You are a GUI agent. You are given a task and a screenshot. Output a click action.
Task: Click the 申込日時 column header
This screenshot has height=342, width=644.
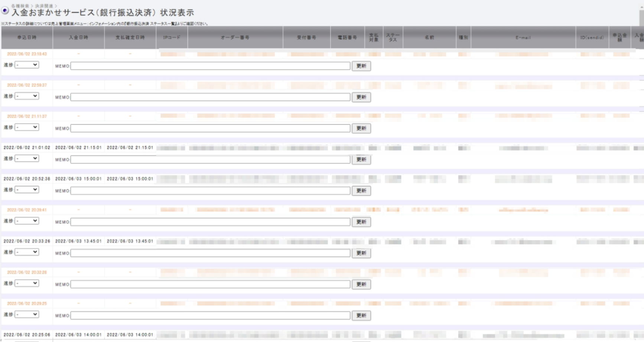27,38
